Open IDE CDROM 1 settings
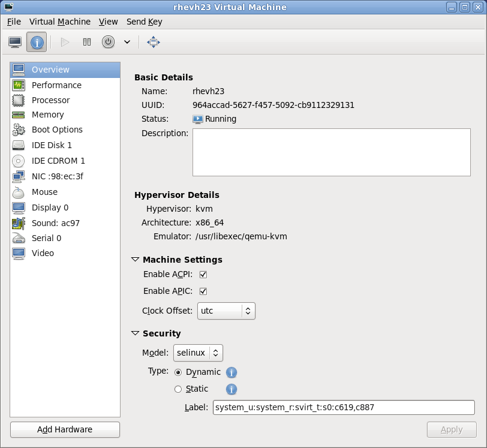The height and width of the screenshot is (448, 487). 58,161
